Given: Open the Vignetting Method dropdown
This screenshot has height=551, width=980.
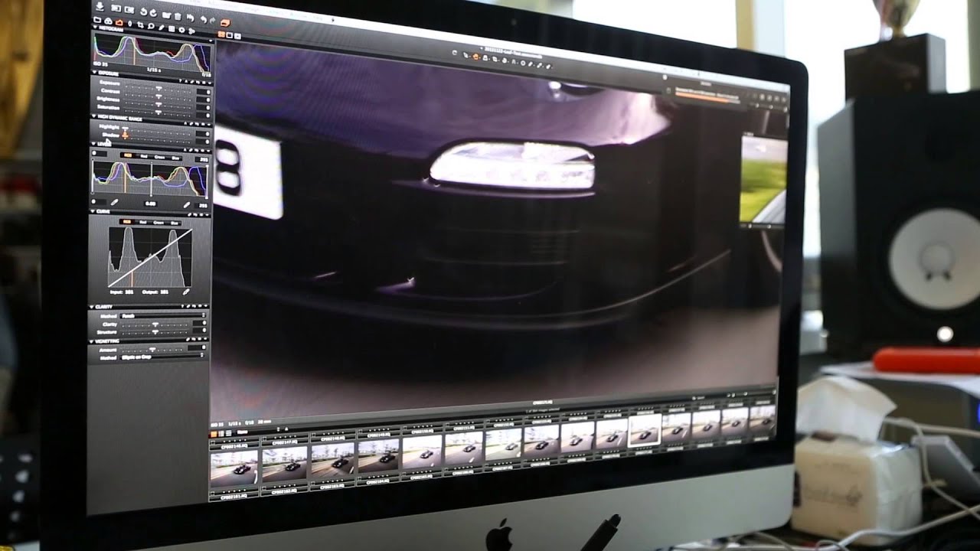Looking at the screenshot, I should pos(162,356).
